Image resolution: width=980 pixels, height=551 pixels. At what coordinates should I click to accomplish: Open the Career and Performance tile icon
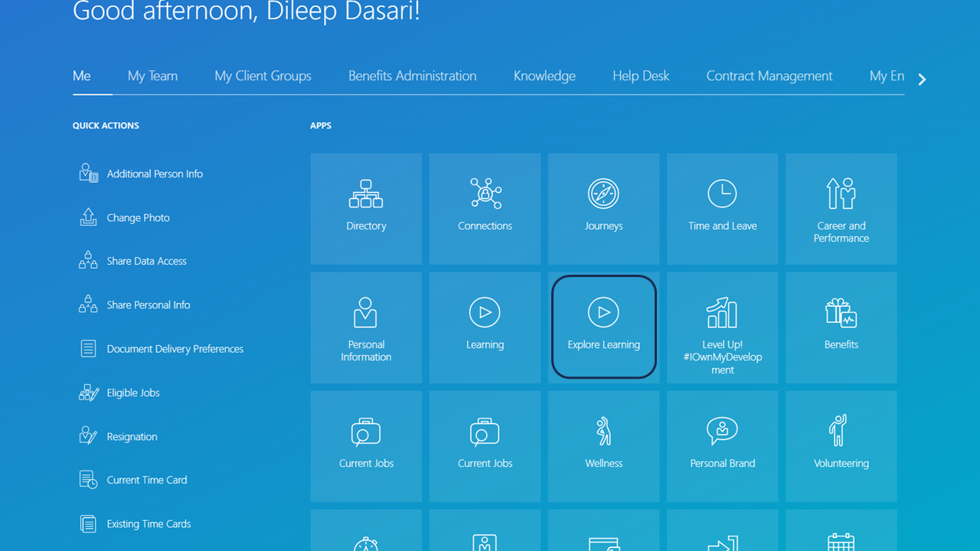(841, 194)
